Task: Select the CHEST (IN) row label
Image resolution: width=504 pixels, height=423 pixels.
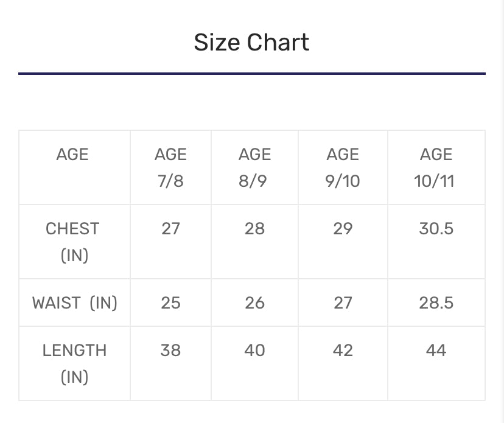Action: click(72, 242)
